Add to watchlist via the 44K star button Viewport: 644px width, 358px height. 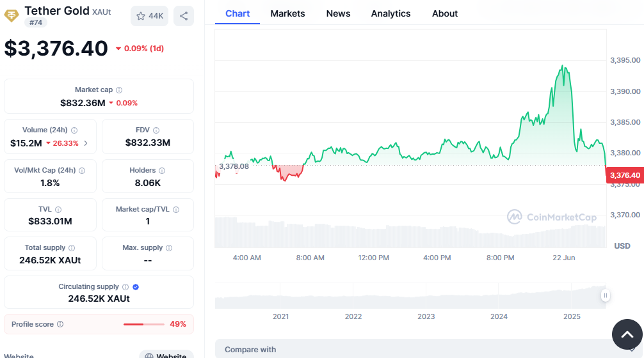(x=150, y=16)
